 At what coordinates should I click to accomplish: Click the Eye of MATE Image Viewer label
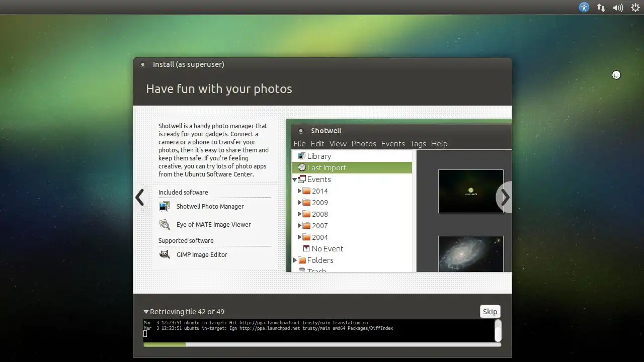click(213, 225)
